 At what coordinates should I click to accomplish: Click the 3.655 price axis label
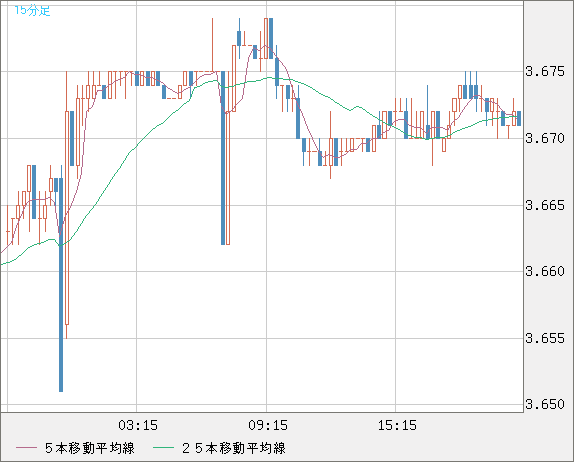coord(545,338)
